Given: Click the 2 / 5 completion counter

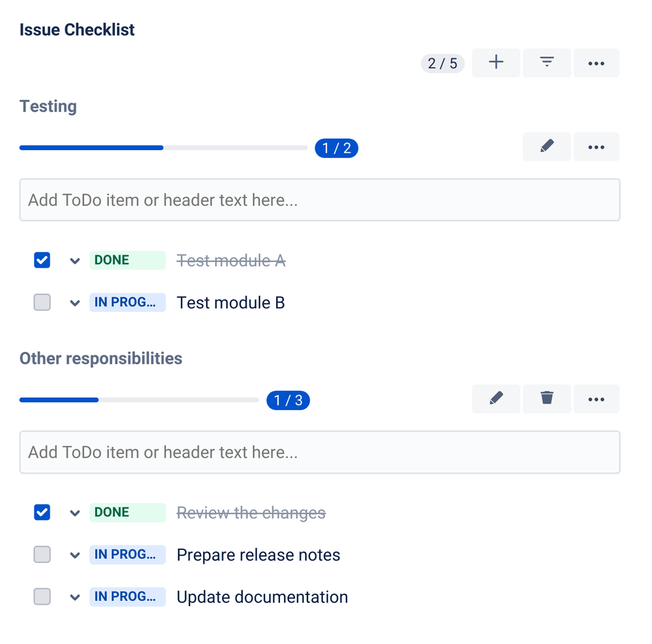Looking at the screenshot, I should (442, 63).
